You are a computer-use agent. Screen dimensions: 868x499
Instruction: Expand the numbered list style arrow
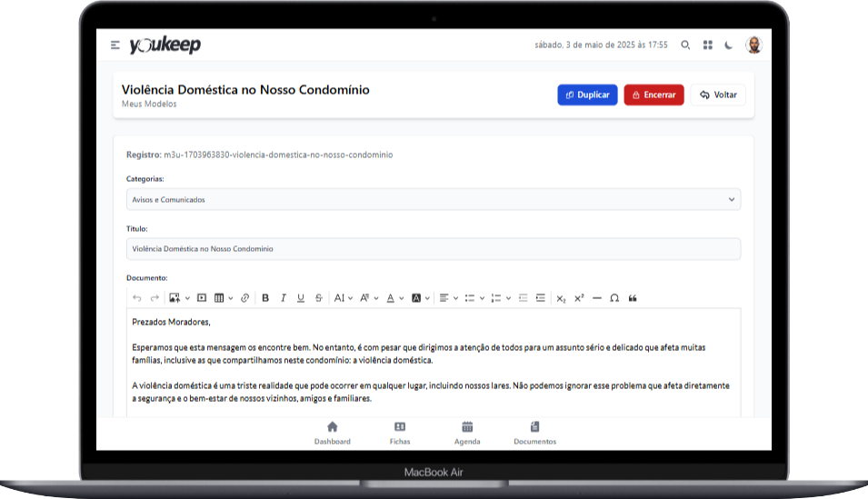tap(508, 298)
